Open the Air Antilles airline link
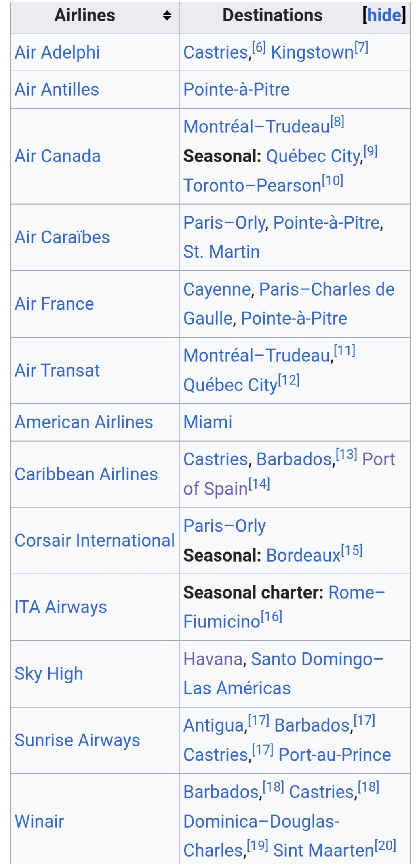Image resolution: width=417 pixels, height=868 pixels. pos(57,90)
